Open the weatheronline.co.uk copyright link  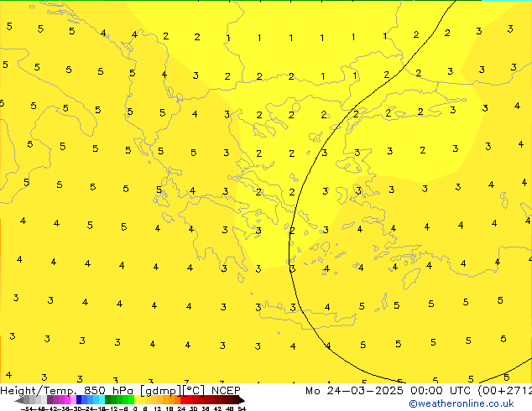(x=462, y=403)
